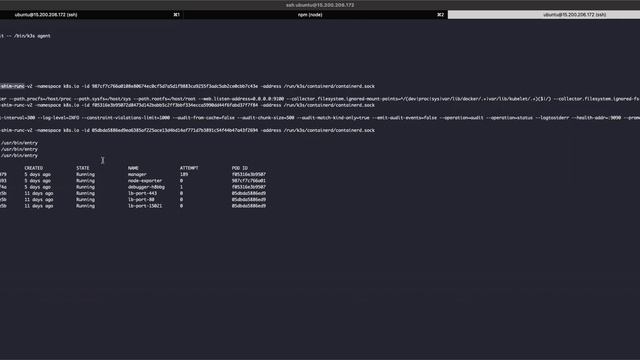The image size is (640, 360).
Task: Click the container id starting with 05dbda5886ed9ea
Action: coord(175,131)
